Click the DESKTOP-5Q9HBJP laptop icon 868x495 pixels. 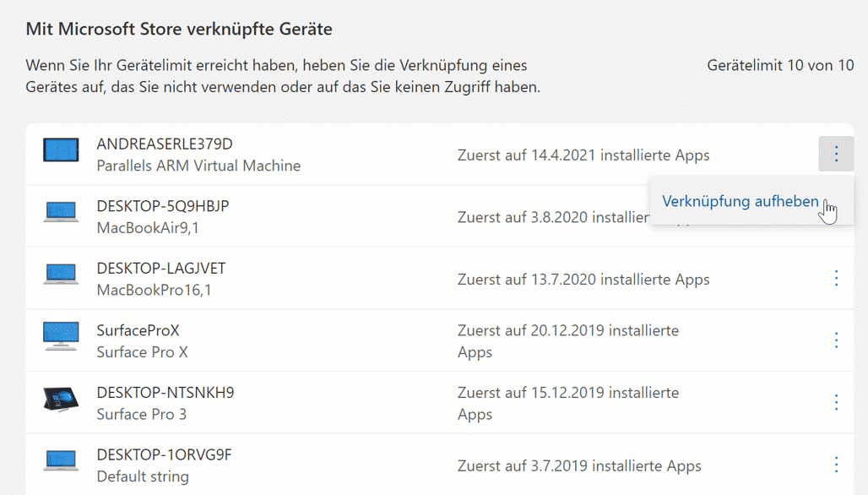coord(61,212)
